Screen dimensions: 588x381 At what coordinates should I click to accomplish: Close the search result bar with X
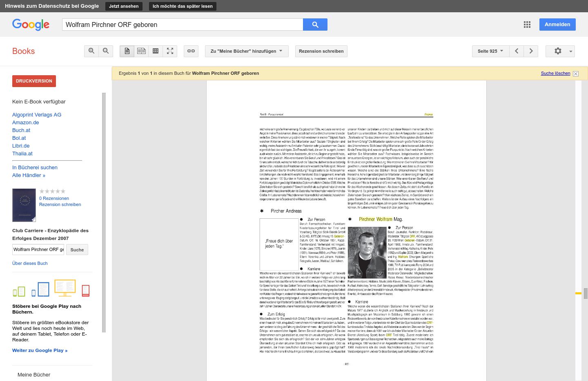pos(576,74)
